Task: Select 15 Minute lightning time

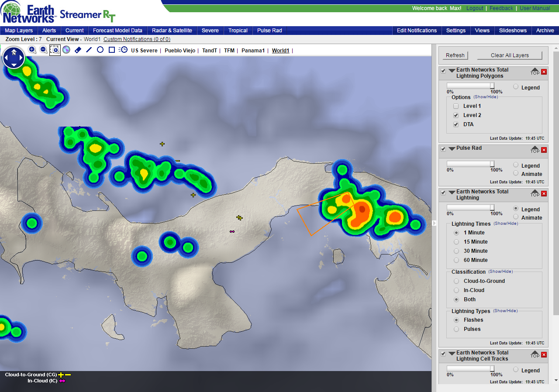Action: coord(456,242)
